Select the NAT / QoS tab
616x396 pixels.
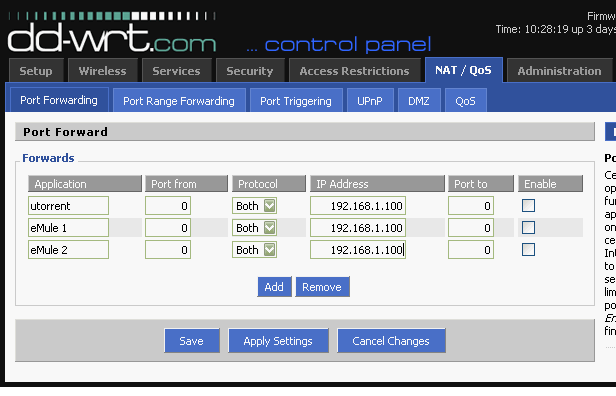pyautogui.click(x=464, y=70)
